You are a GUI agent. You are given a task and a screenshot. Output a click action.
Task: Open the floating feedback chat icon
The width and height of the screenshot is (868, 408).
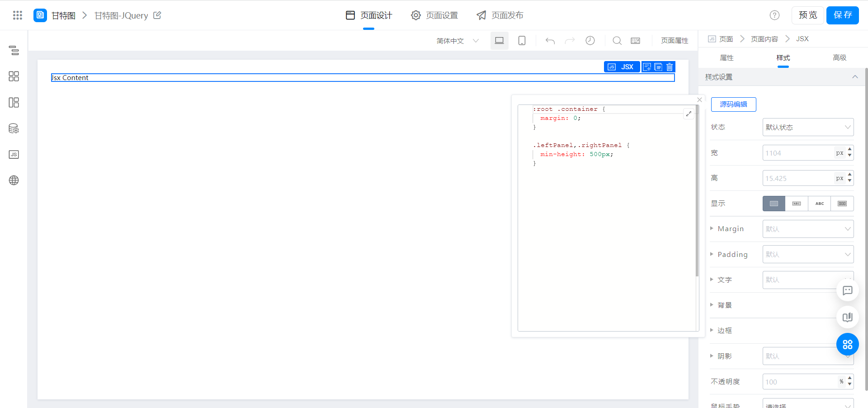(x=848, y=290)
